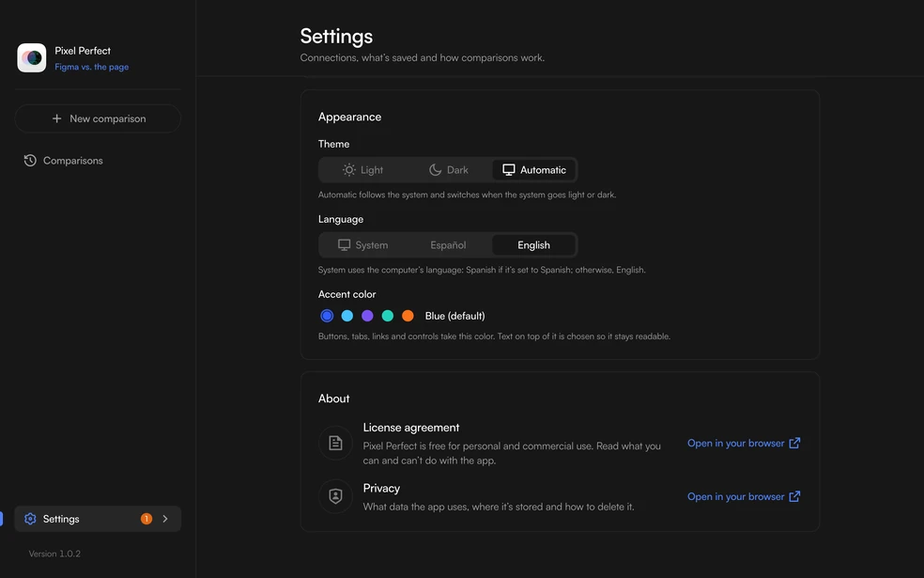924x578 pixels.
Task: Open the Privacy page in your browser
Action: [x=744, y=496]
